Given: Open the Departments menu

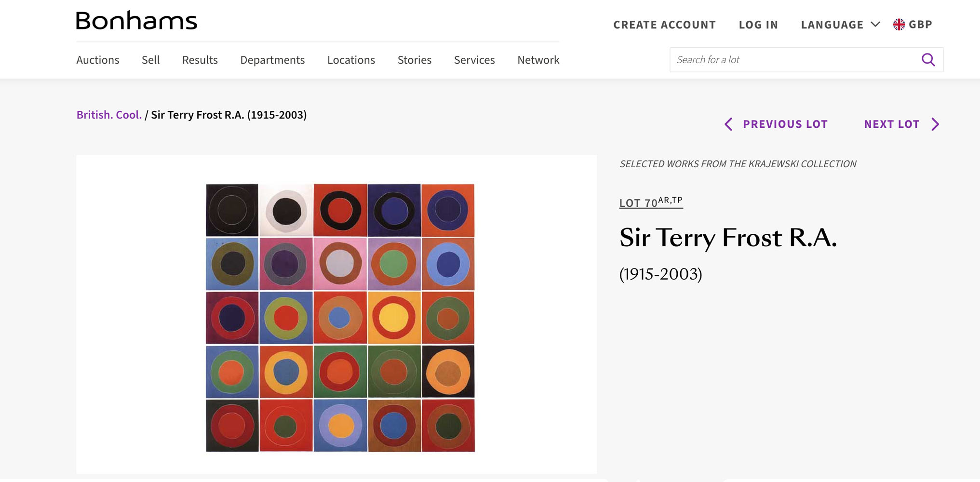Looking at the screenshot, I should pos(272,60).
